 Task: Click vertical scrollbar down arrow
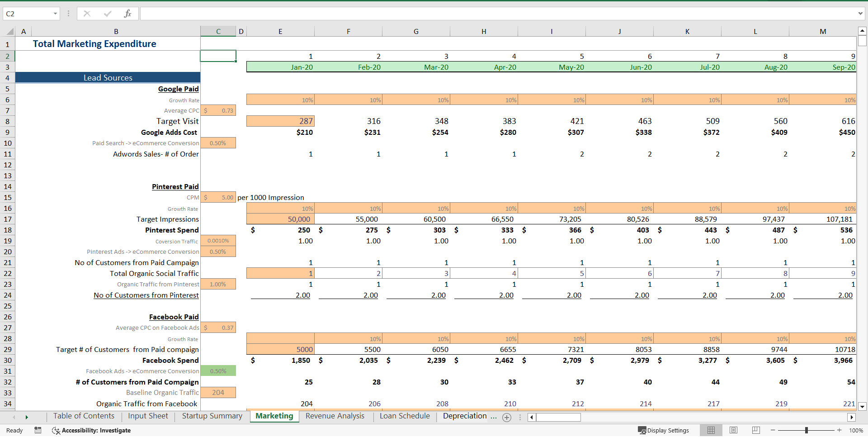(862, 406)
